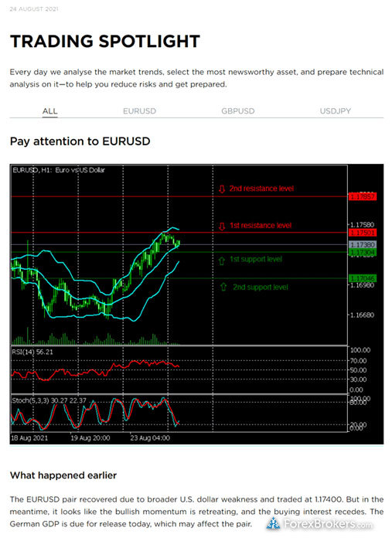Click the 'EURUSD, H1: Euro vs US Dollar' title
The image size is (392, 541).
click(59, 170)
